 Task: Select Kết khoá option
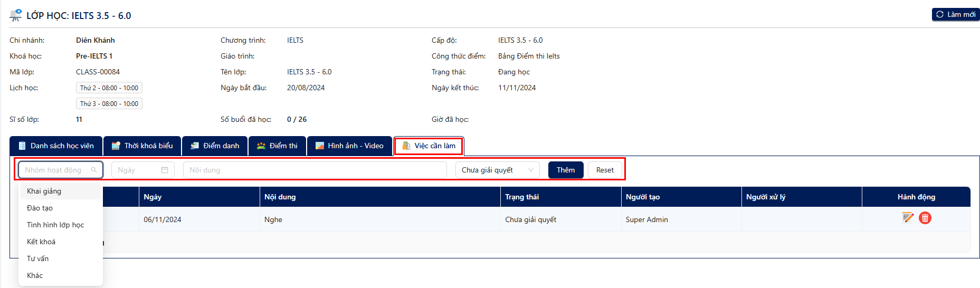click(x=61, y=242)
